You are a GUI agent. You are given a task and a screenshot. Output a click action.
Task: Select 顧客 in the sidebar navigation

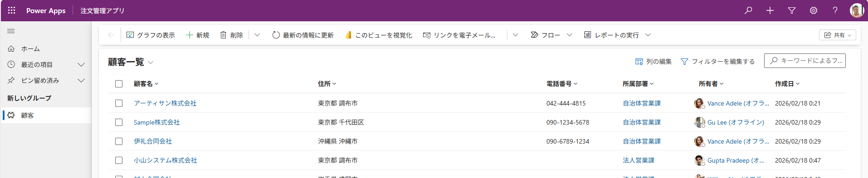(x=46, y=115)
